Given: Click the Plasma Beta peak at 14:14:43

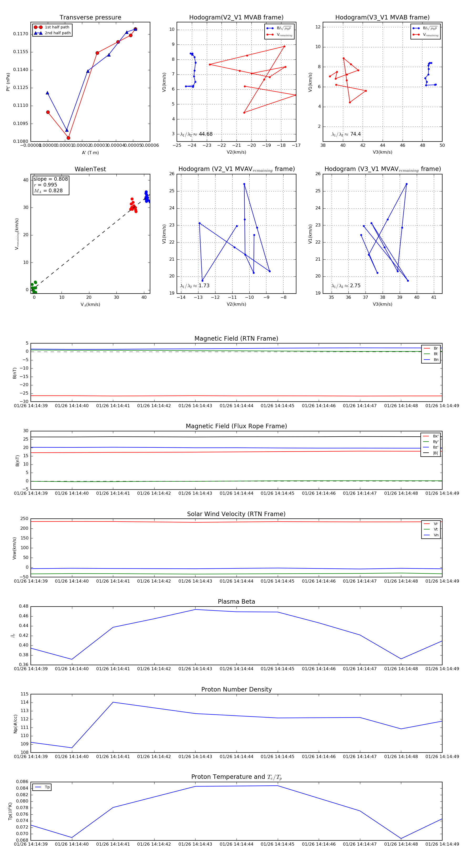Looking at the screenshot, I should coord(195,609).
